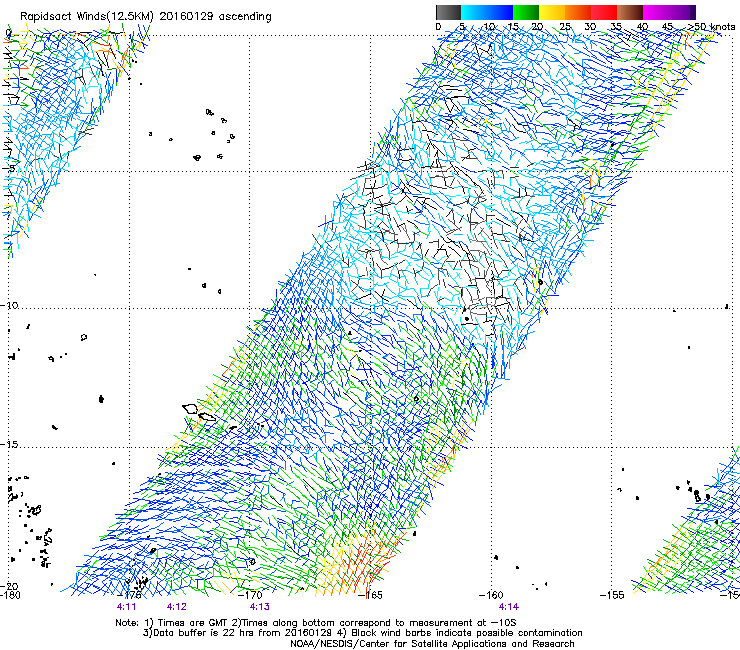Click the '20' label on the color scale
The height and width of the screenshot is (650, 740).
coord(537,27)
